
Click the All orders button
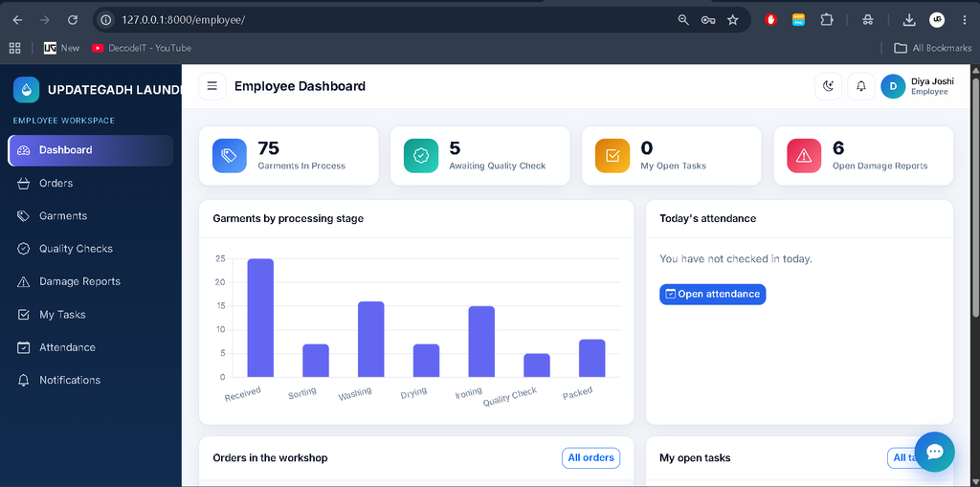590,457
